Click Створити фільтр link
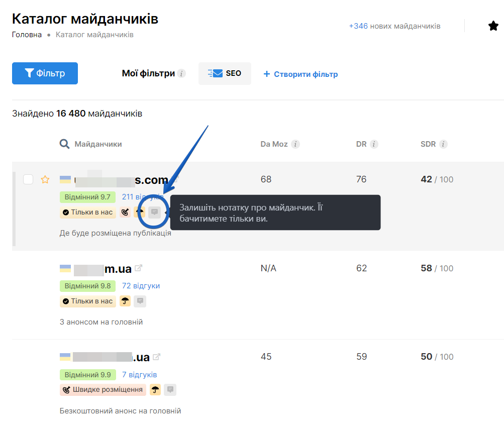 (x=300, y=74)
